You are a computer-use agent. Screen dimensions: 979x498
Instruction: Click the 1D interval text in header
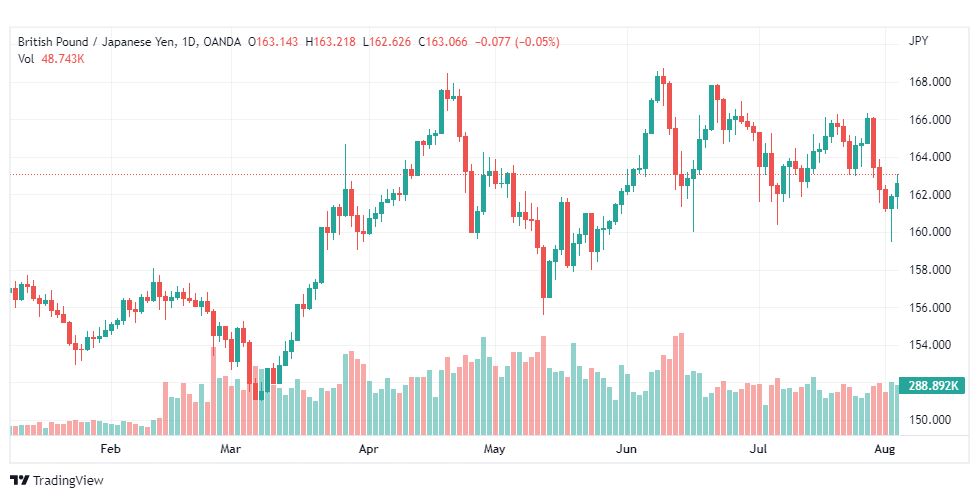click(x=188, y=42)
